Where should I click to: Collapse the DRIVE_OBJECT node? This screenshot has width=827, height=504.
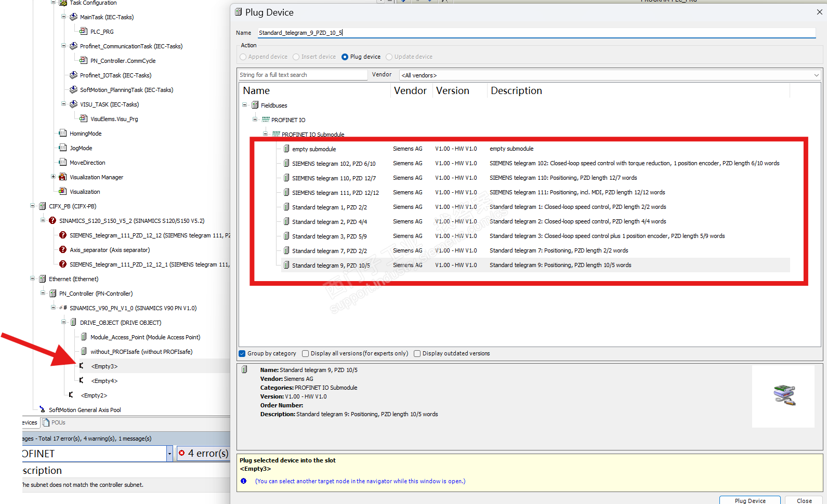click(63, 323)
